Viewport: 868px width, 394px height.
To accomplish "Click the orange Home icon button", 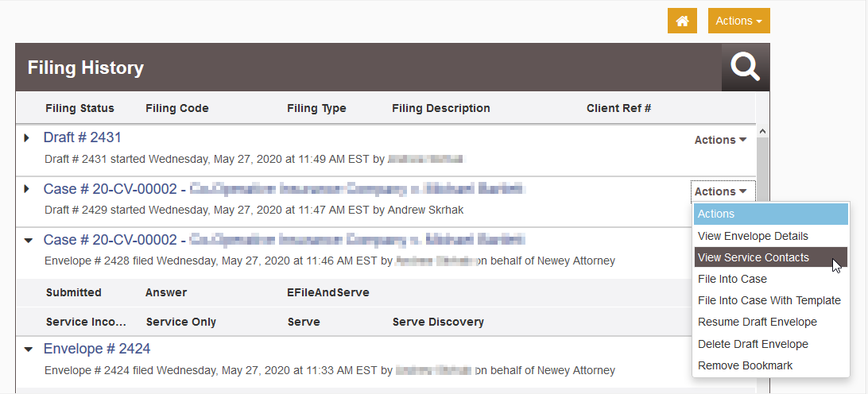I will pyautogui.click(x=682, y=21).
